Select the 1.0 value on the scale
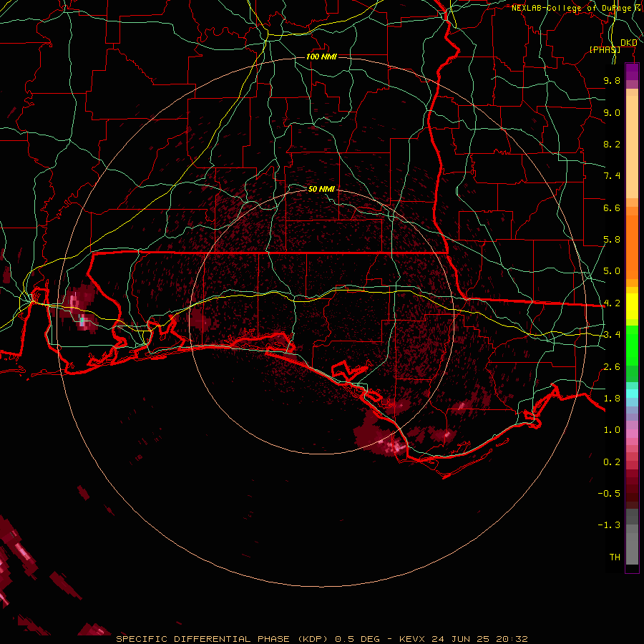 [x=612, y=430]
